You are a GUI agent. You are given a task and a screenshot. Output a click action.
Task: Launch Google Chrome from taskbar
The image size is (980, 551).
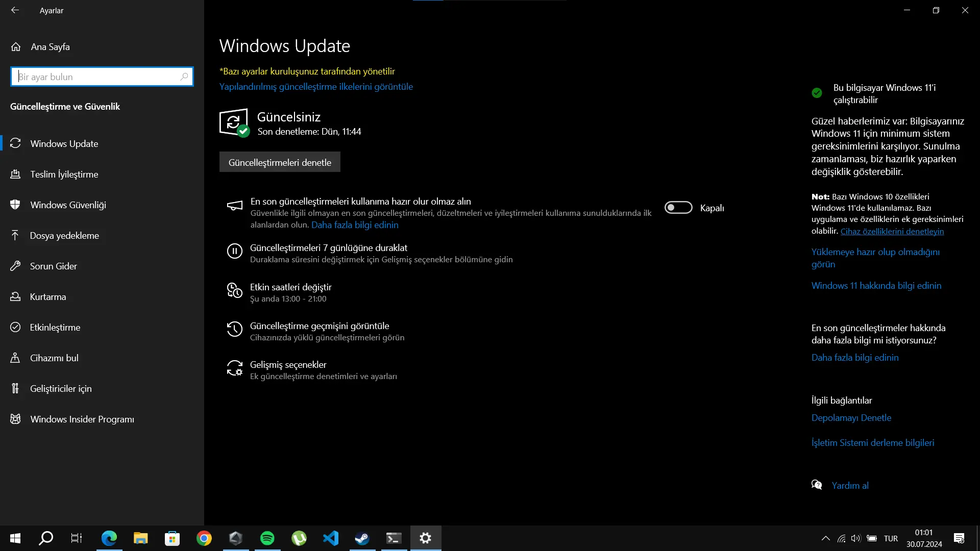tap(204, 538)
